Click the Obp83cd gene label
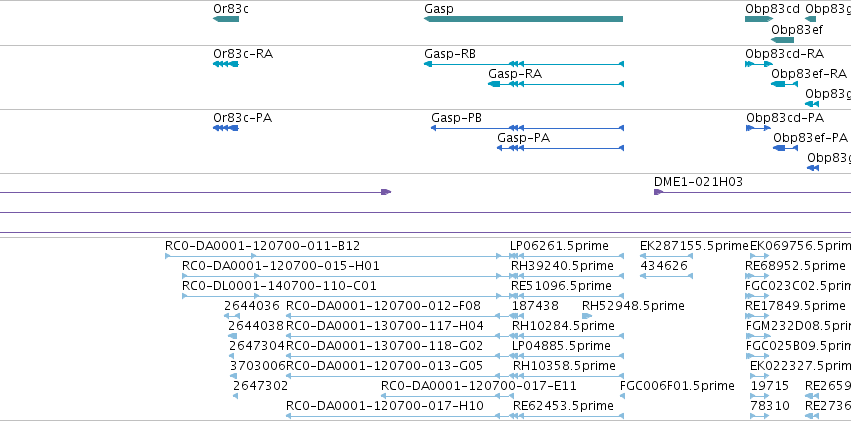This screenshot has height=421, width=851. click(x=772, y=9)
